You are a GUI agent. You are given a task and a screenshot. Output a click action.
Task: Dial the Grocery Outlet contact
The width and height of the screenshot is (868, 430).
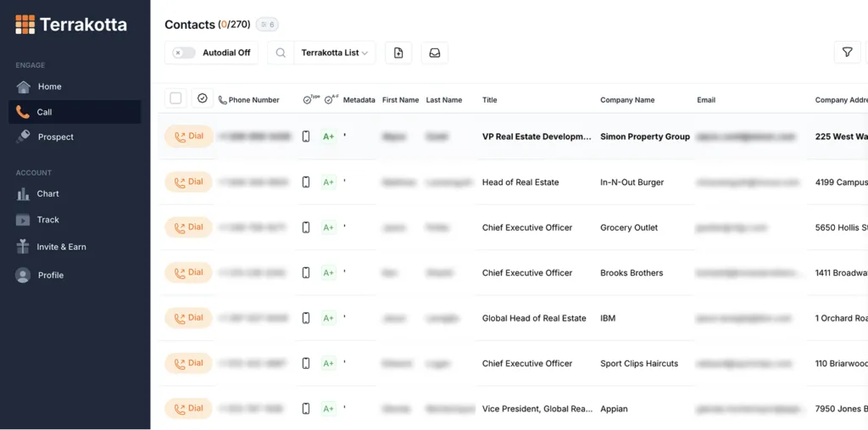(x=189, y=227)
